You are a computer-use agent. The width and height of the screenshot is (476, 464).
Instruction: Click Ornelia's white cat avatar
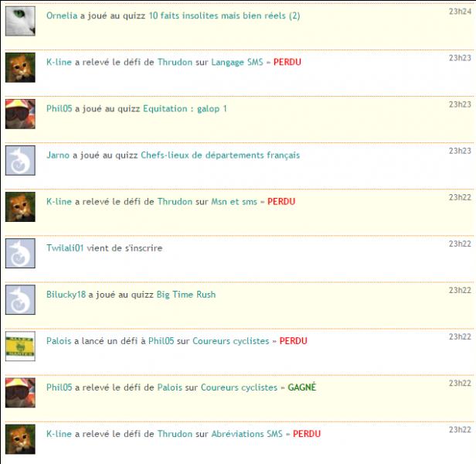(x=20, y=22)
